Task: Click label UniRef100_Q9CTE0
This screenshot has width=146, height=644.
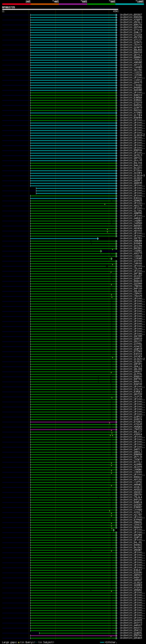Action: click(131, 239)
